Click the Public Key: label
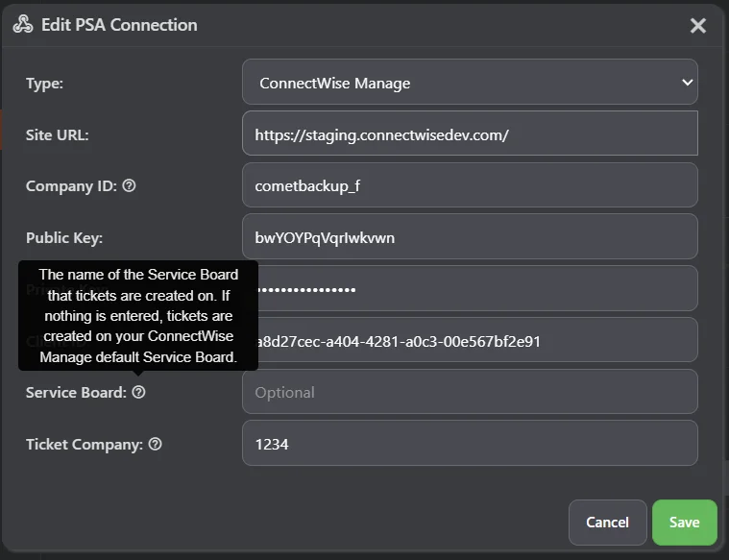The width and height of the screenshot is (729, 560). (64, 238)
